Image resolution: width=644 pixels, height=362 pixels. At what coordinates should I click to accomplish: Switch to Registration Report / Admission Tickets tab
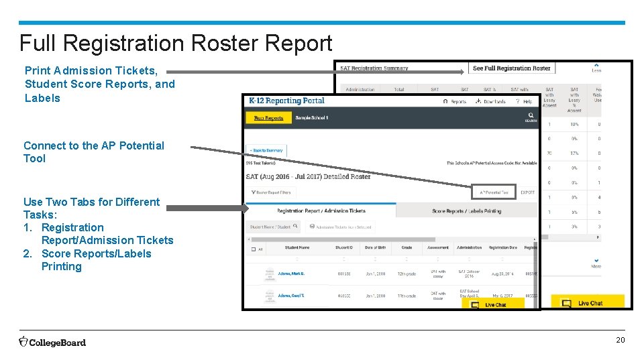[x=321, y=210]
